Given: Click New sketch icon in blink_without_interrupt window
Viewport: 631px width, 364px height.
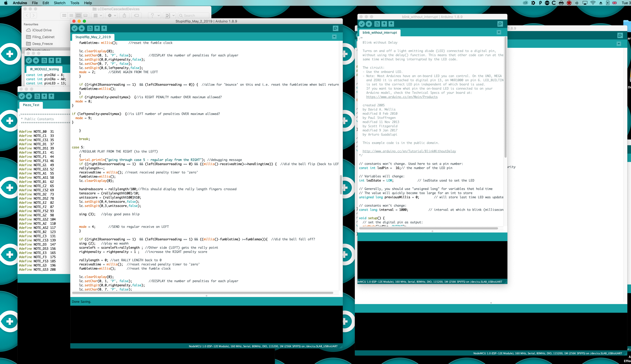Looking at the screenshot, I should [x=377, y=24].
